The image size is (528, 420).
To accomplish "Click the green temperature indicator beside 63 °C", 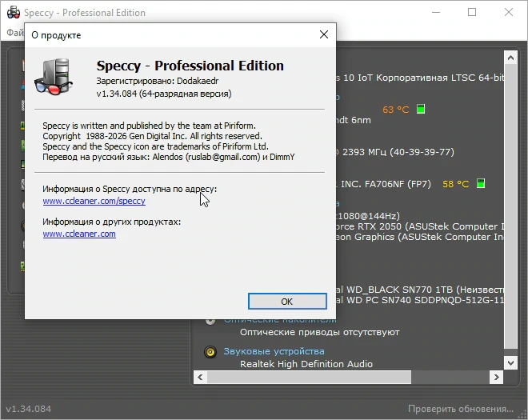I will click(421, 109).
